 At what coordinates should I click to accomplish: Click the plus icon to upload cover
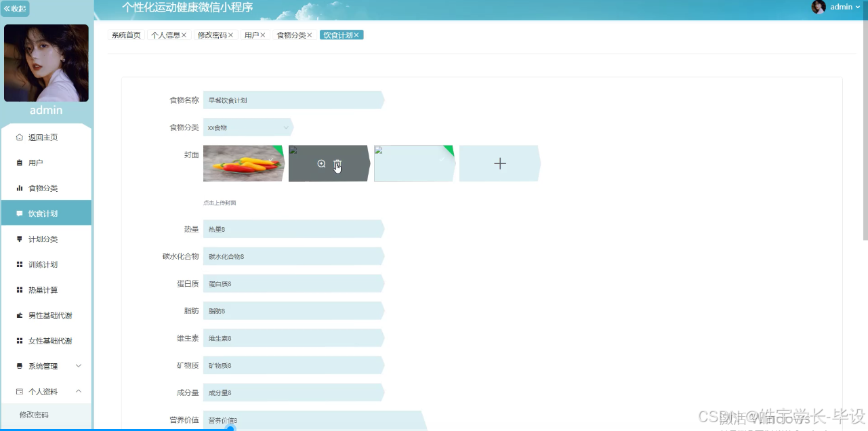coord(500,163)
